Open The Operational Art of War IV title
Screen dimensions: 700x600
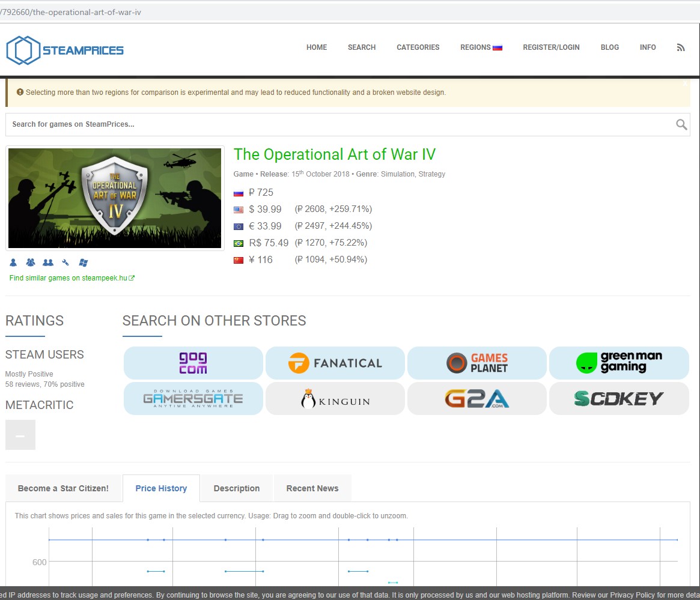pos(334,154)
